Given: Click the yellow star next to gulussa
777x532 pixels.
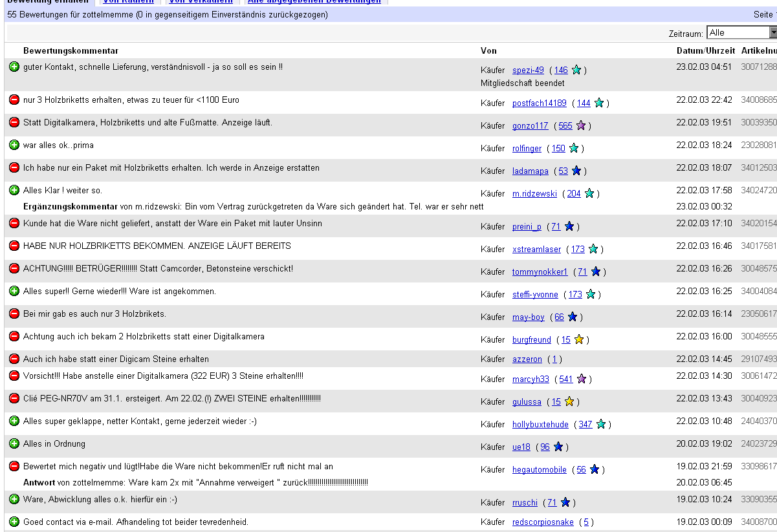Looking at the screenshot, I should (x=569, y=401).
